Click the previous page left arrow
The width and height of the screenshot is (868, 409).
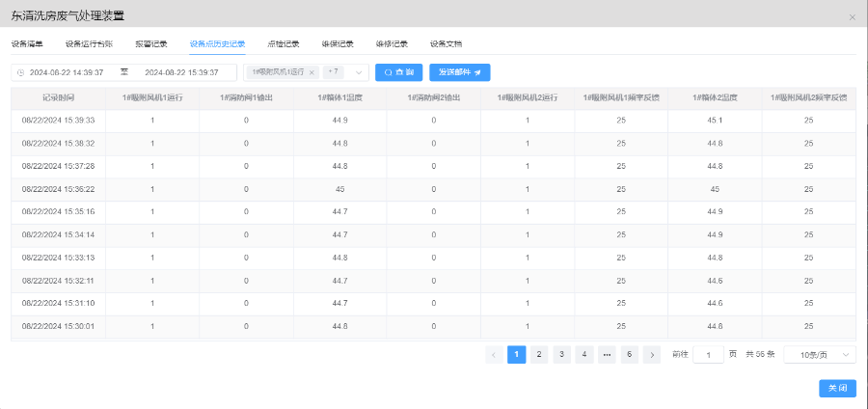tap(494, 355)
